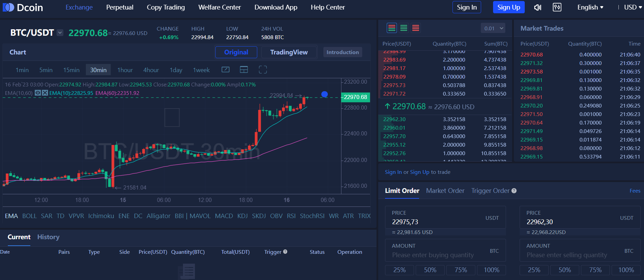Image resolution: width=644 pixels, height=280 pixels.
Task: Switch to Trigger Order tab
Action: pyautogui.click(x=490, y=191)
